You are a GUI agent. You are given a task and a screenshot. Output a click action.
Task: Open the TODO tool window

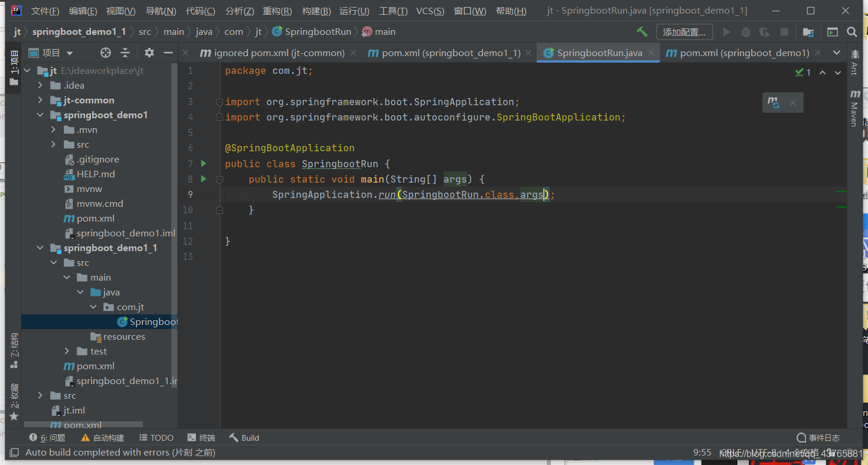coord(156,438)
